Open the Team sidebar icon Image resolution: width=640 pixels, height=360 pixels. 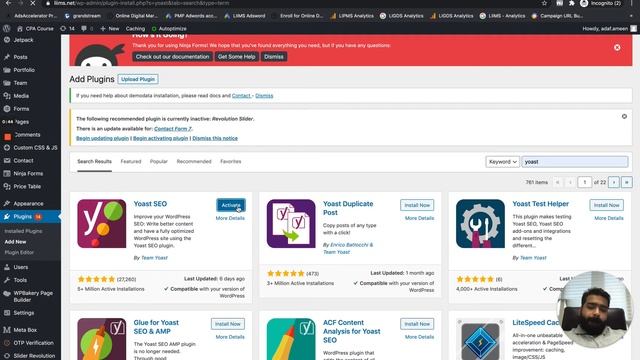7,83
